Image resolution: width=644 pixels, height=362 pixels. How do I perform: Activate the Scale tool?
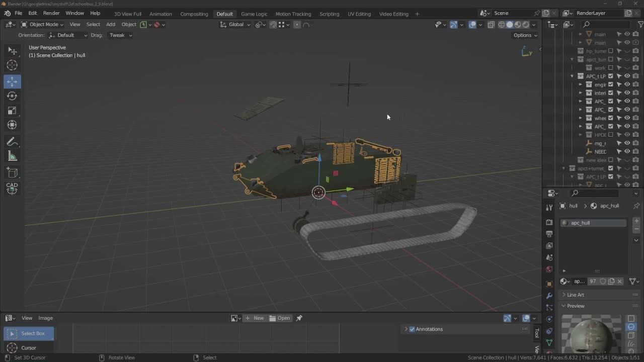(12, 111)
